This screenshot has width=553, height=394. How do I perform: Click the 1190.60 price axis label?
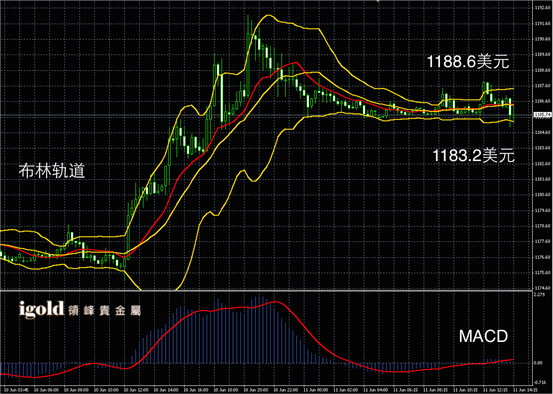(543, 39)
